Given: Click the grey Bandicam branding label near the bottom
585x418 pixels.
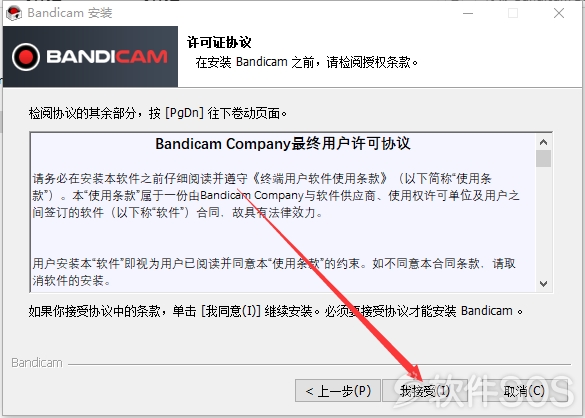Looking at the screenshot, I should point(37,363).
